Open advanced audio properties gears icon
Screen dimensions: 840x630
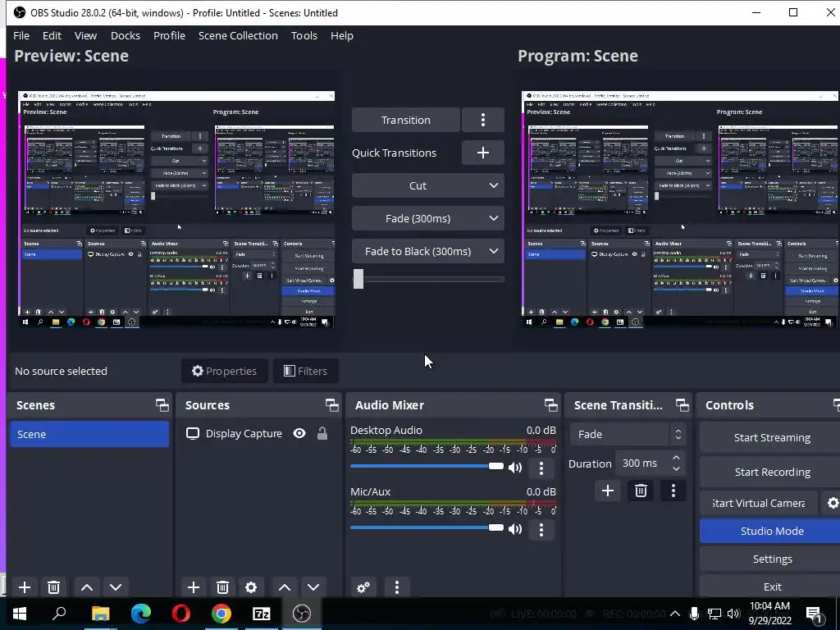click(363, 587)
